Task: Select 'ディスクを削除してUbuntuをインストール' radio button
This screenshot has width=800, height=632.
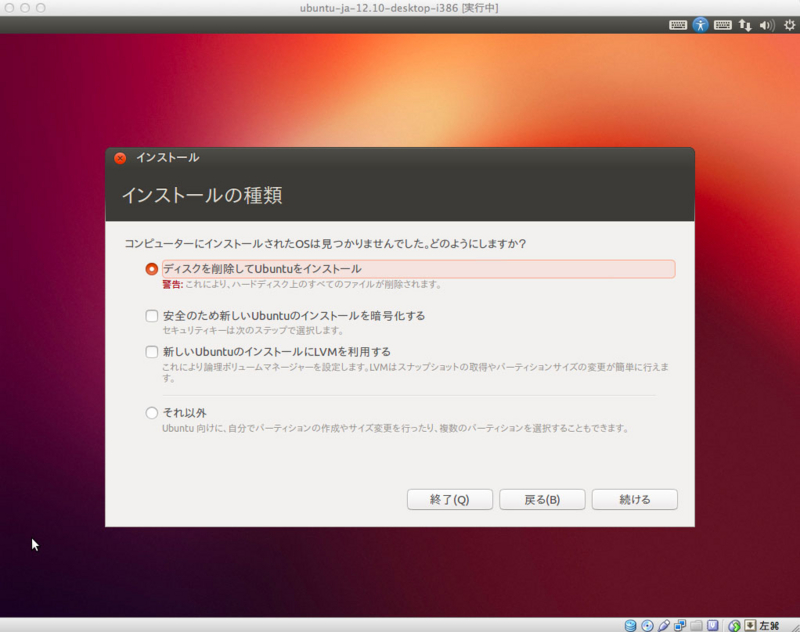Action: [x=152, y=269]
